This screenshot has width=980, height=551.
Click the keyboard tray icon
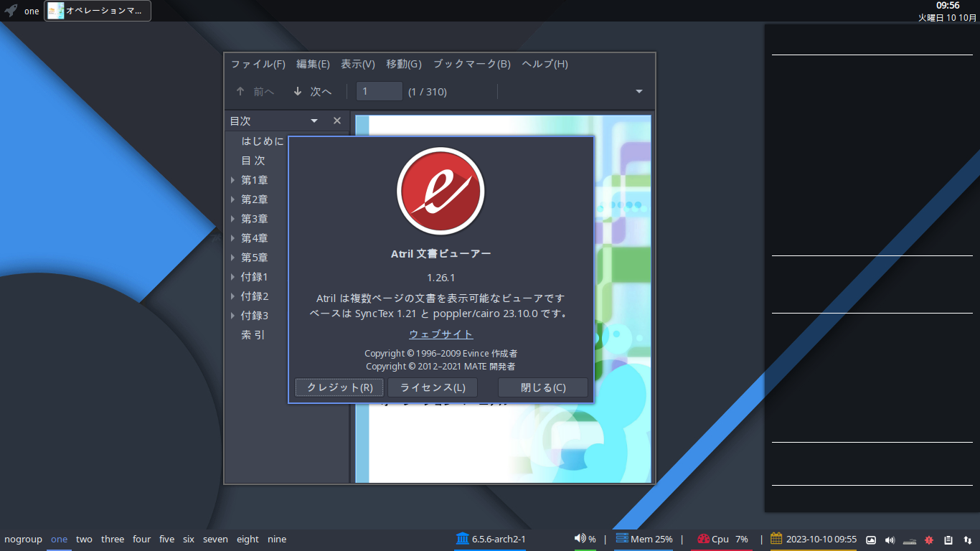(910, 540)
